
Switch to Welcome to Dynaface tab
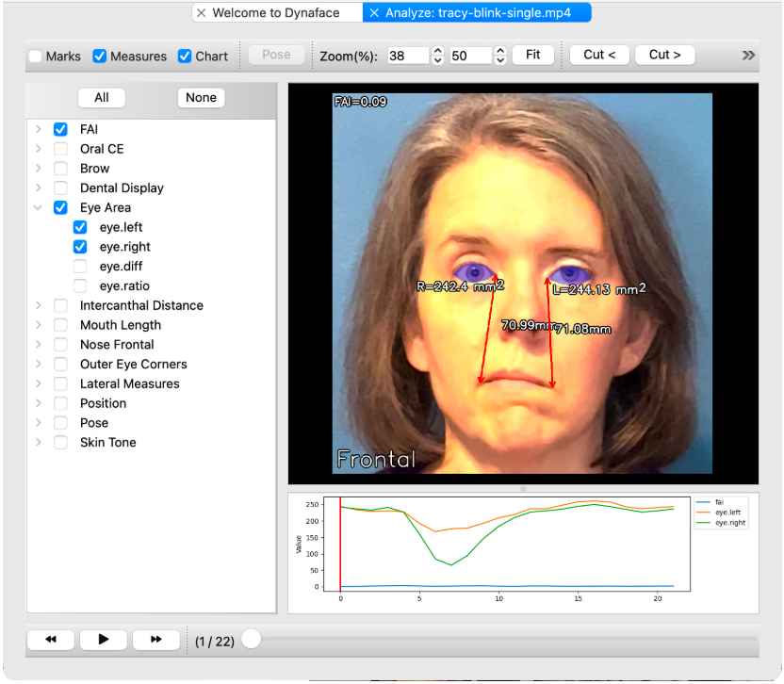tap(275, 13)
